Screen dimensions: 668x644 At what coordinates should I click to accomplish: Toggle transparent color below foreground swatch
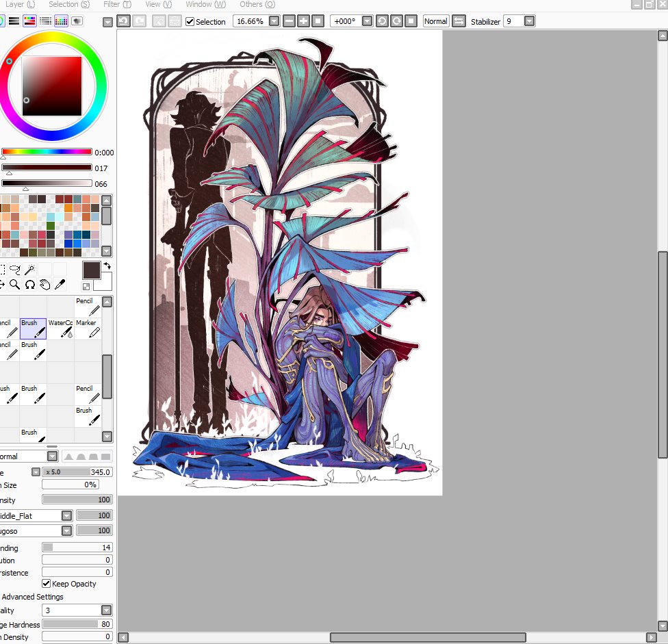click(x=86, y=286)
